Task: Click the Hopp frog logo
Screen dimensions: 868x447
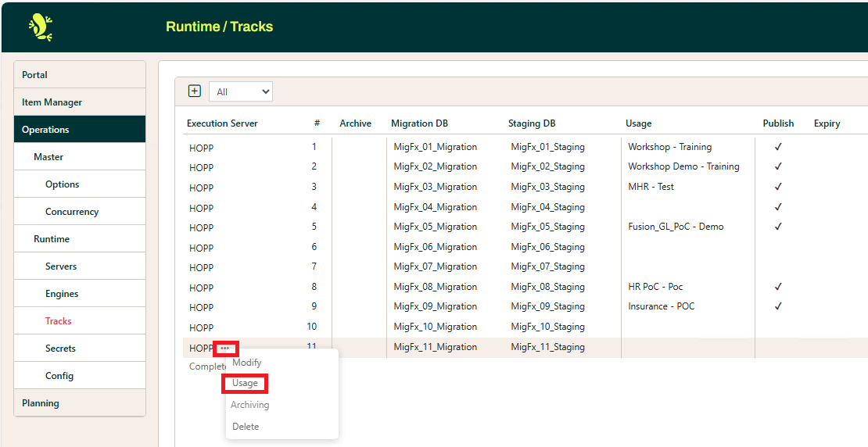Action: [x=41, y=27]
